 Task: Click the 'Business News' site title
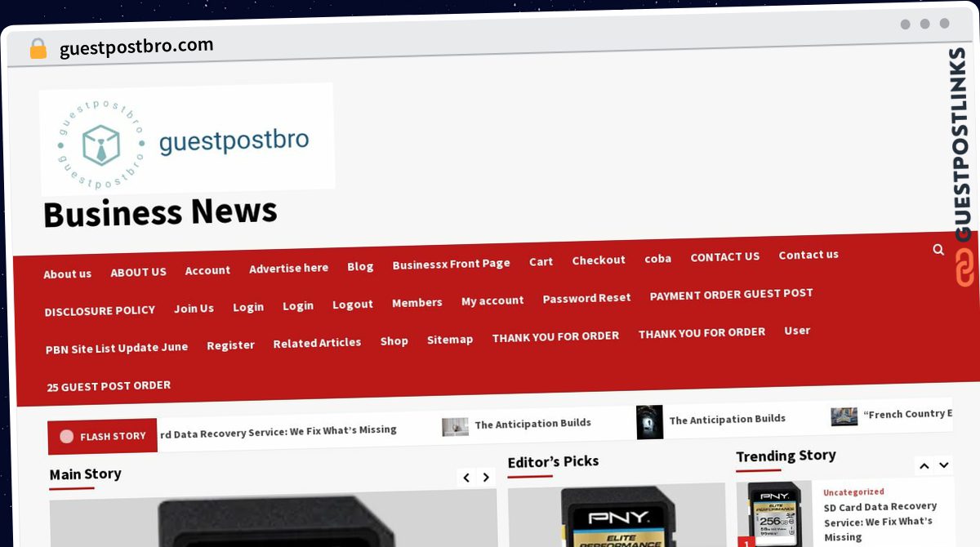click(160, 212)
